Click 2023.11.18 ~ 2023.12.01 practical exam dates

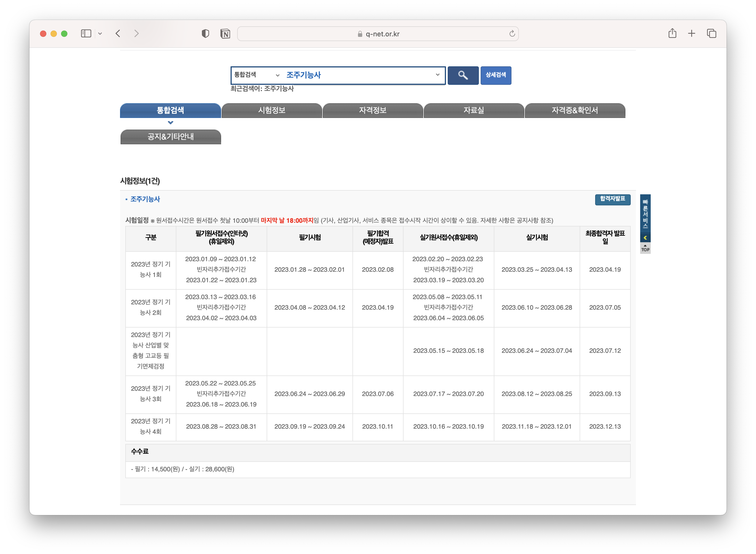[x=536, y=427]
